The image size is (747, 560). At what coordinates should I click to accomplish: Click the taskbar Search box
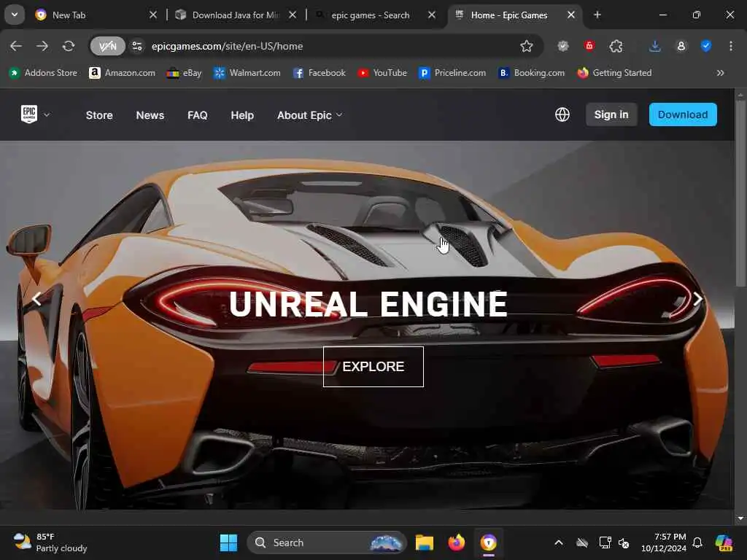pos(327,542)
